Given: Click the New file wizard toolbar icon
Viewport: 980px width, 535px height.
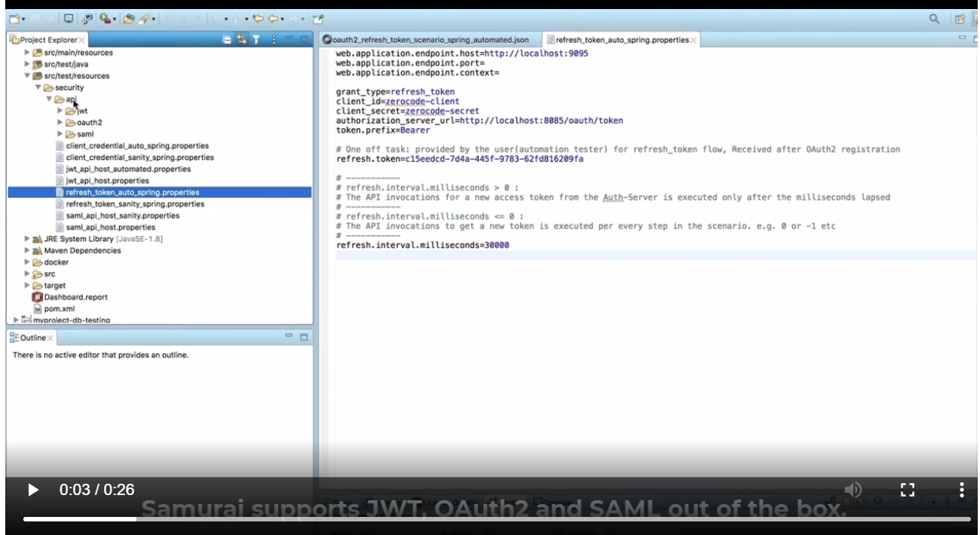Looking at the screenshot, I should click(14, 19).
